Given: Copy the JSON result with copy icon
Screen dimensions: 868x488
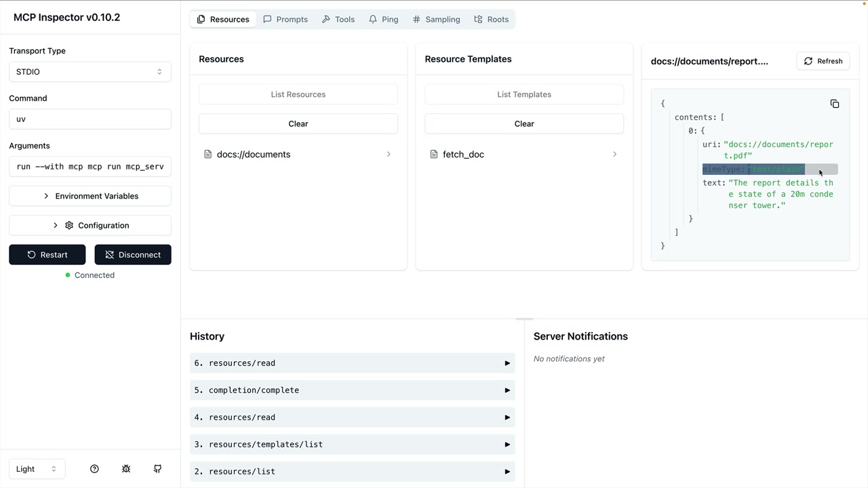Looking at the screenshot, I should click(835, 104).
